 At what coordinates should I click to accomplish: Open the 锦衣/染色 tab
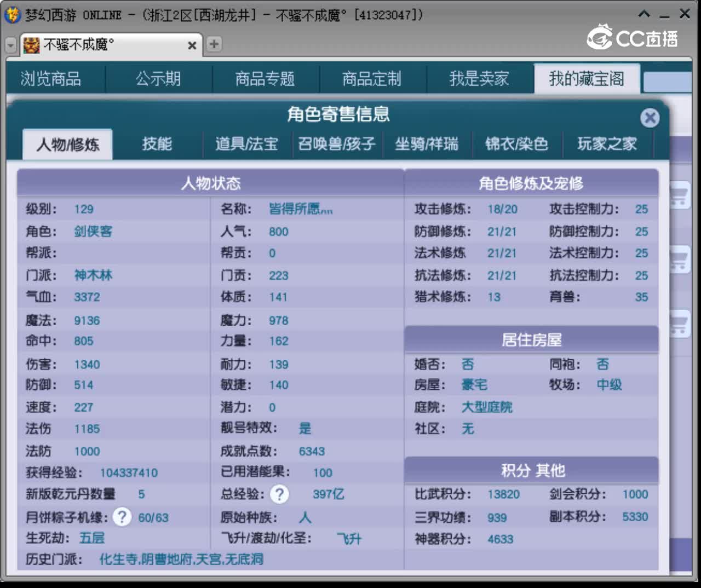[516, 144]
